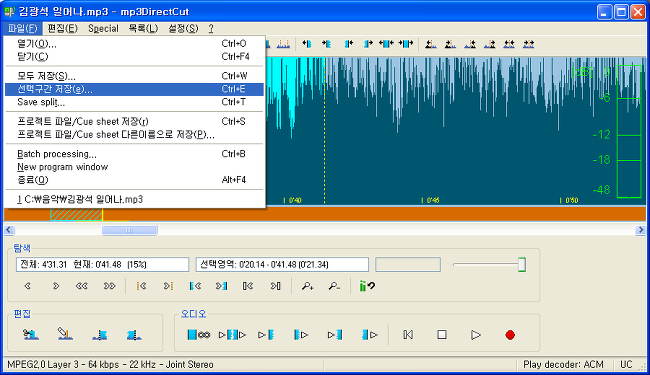Click the play-up-to-selection-end icon
The height and width of the screenshot is (375, 650).
(335, 334)
